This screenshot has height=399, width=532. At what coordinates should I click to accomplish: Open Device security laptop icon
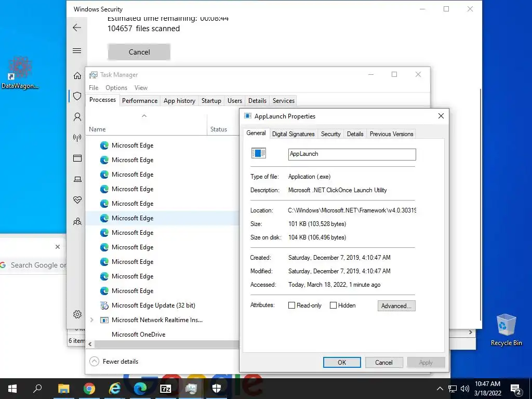77,179
